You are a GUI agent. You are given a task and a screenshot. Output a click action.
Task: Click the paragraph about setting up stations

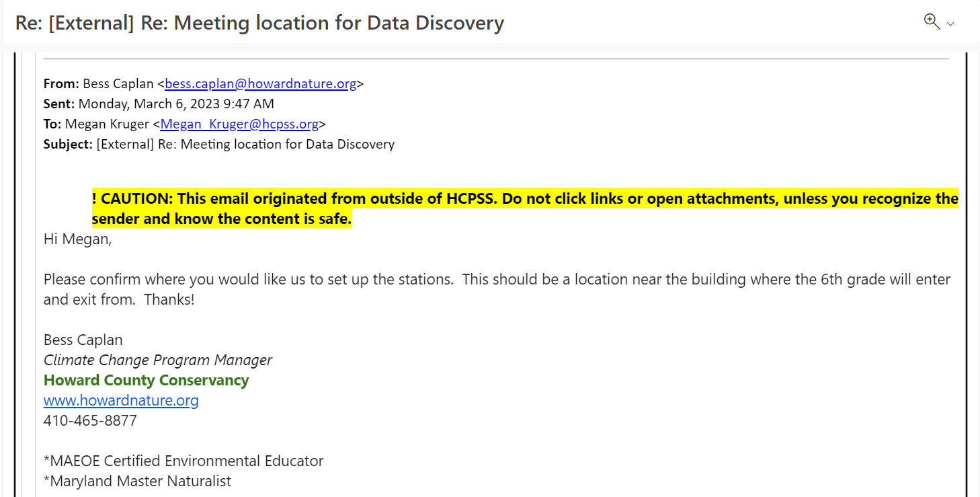click(x=497, y=289)
